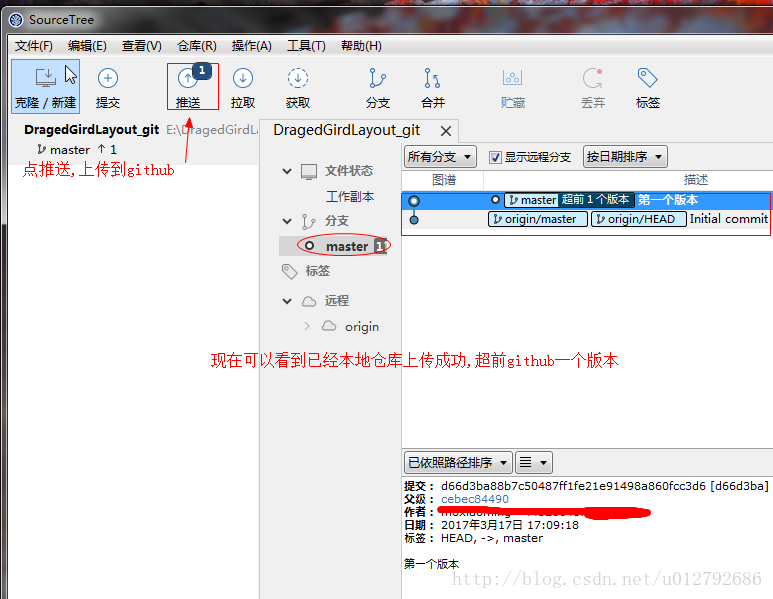Click the remotes cloud icon in sidebar
Viewport: 773px width, 599px height.
[x=309, y=301]
